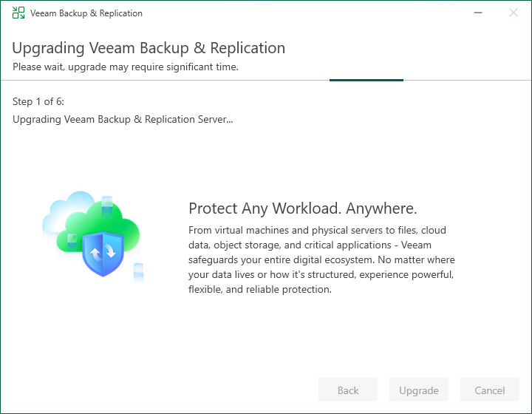Click the light blue cloud behind green cloud
Screen dimensions: 532x414
pyautogui.click(x=68, y=211)
